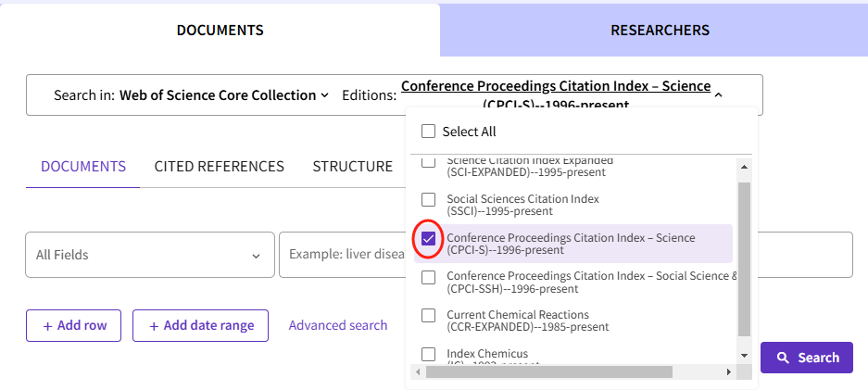Click the plus icon on Add row
This screenshot has width=868, height=390.
pos(47,325)
